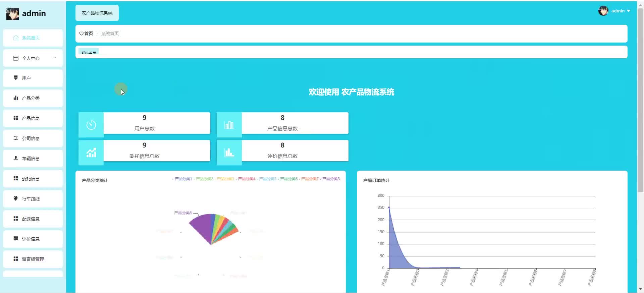Open 车辆信息 page
The image size is (644, 293).
(33, 159)
